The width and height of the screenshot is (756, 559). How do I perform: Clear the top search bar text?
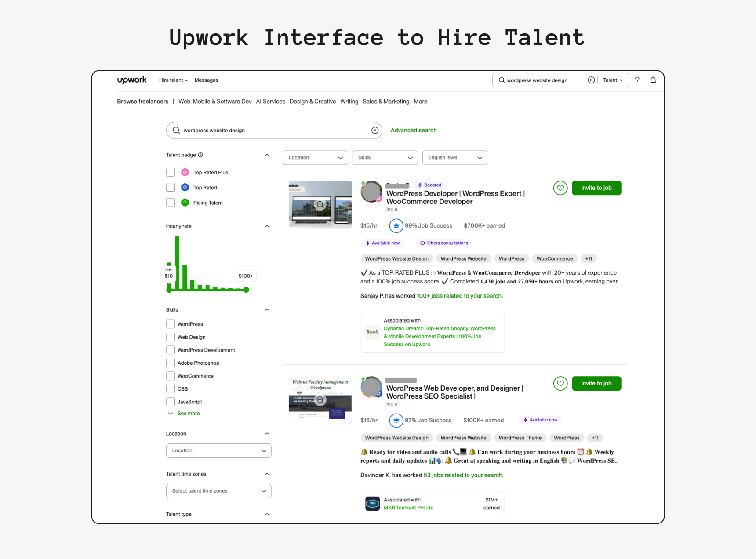pos(591,80)
